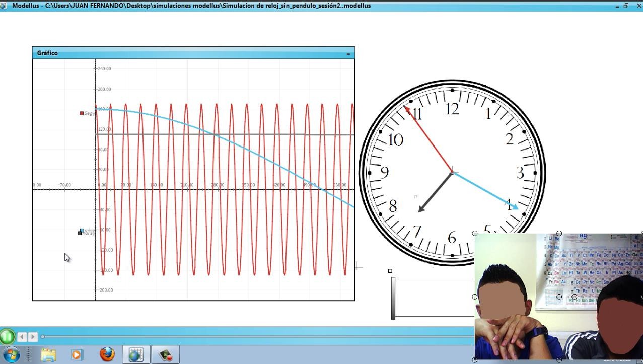Toggle the black hora series legend swatch

80,234
